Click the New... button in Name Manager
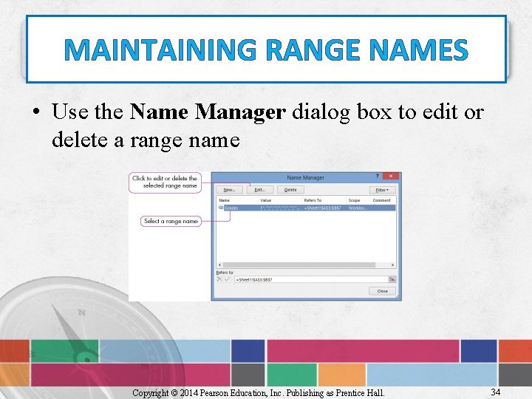 click(x=229, y=190)
